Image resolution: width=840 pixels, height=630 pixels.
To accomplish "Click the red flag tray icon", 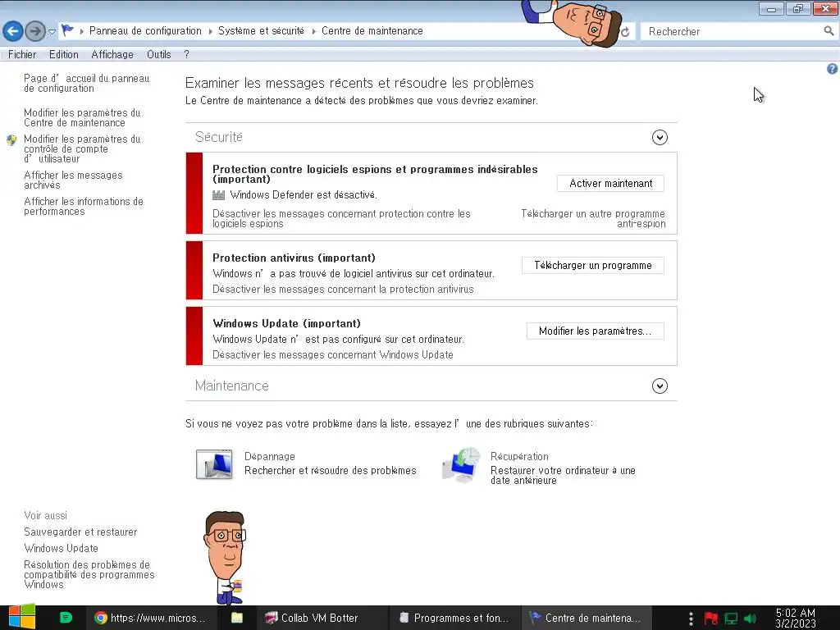I will click(x=711, y=619).
